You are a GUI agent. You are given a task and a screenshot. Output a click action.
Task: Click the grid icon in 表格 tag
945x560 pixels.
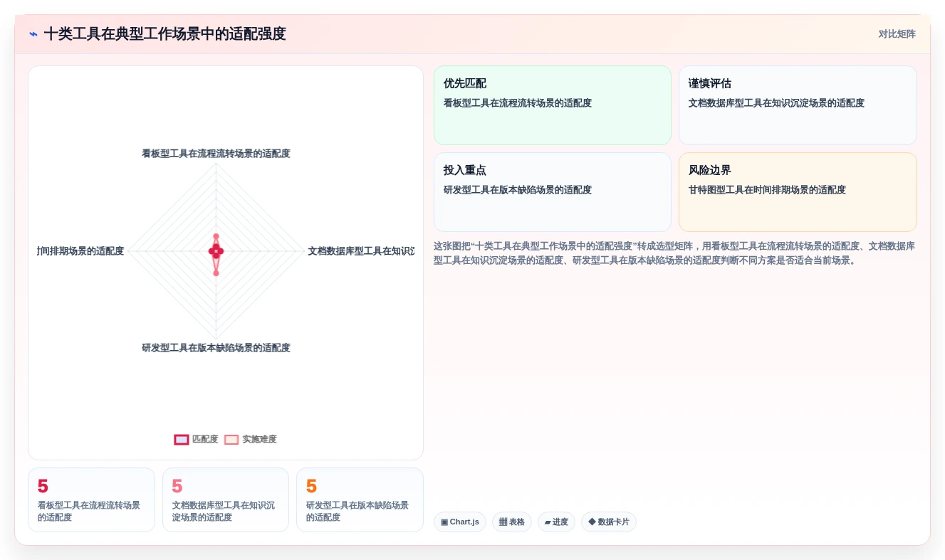point(503,522)
